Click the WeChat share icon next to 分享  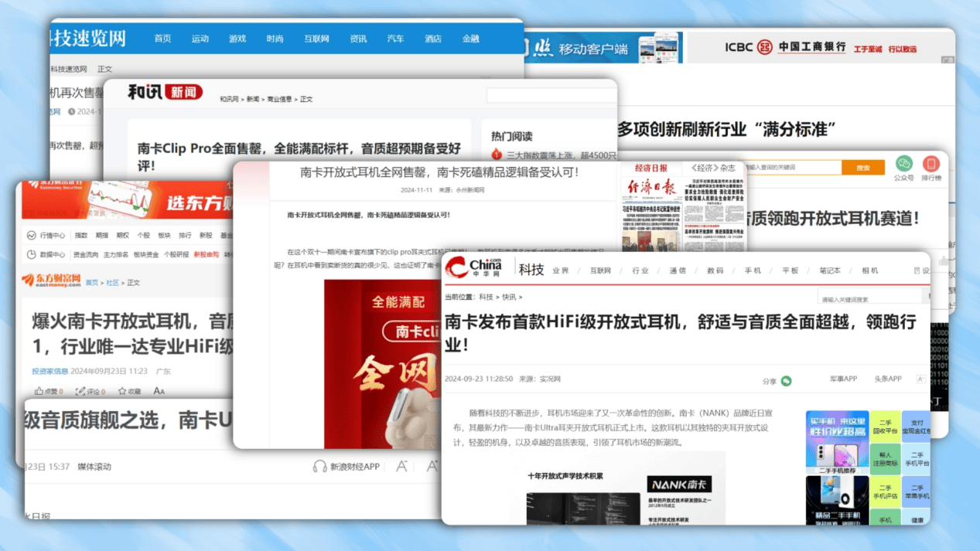[786, 381]
